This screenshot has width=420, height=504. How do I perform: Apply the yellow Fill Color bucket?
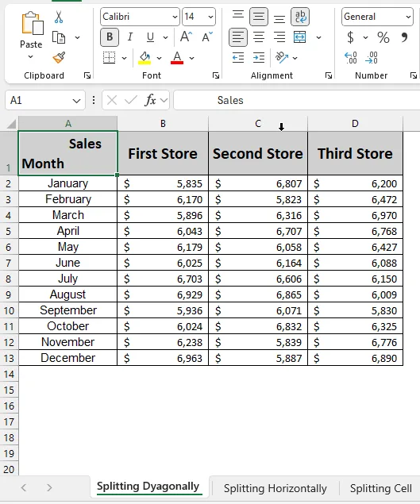click(144, 58)
